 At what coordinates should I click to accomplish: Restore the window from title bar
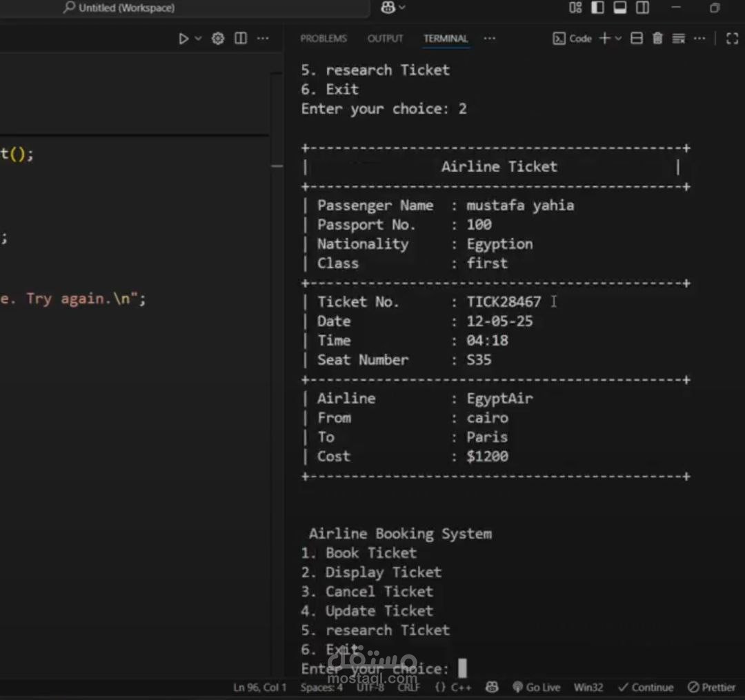(x=715, y=8)
